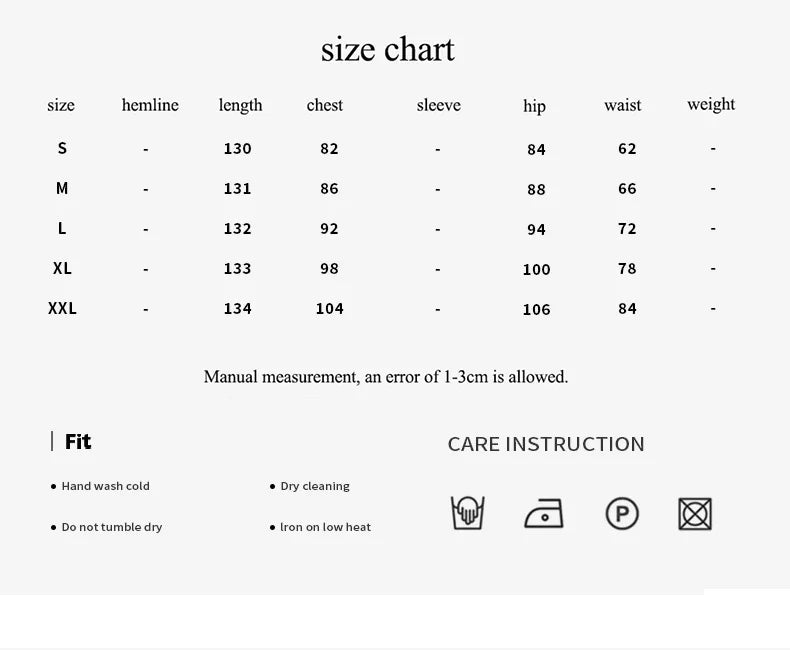Click the iron care icon

[x=544, y=514]
